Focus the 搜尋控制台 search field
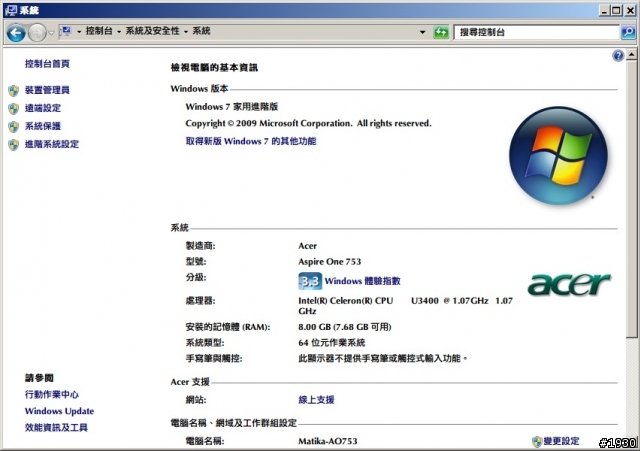This screenshot has height=451, width=640. 536,32
